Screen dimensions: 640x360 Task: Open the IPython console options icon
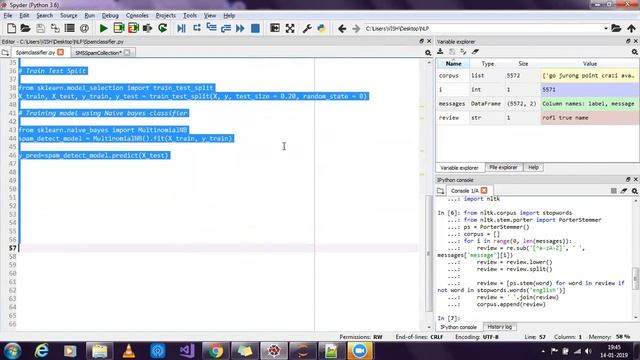click(634, 191)
